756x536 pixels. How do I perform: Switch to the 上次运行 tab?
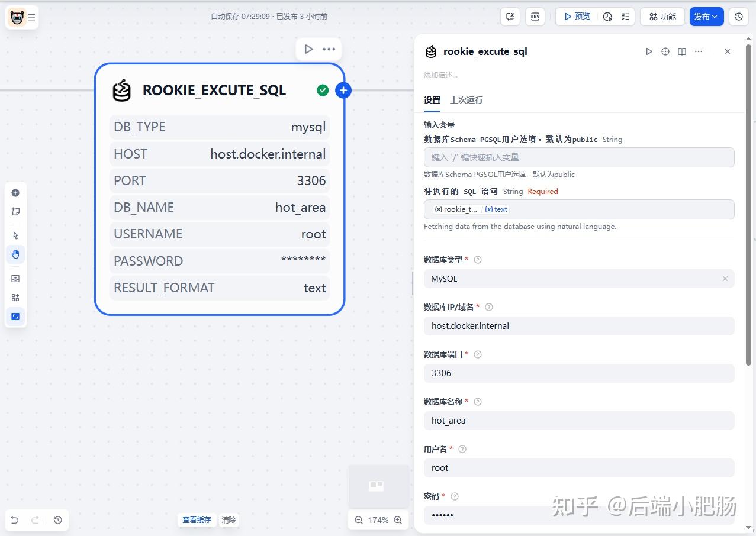[x=466, y=100]
